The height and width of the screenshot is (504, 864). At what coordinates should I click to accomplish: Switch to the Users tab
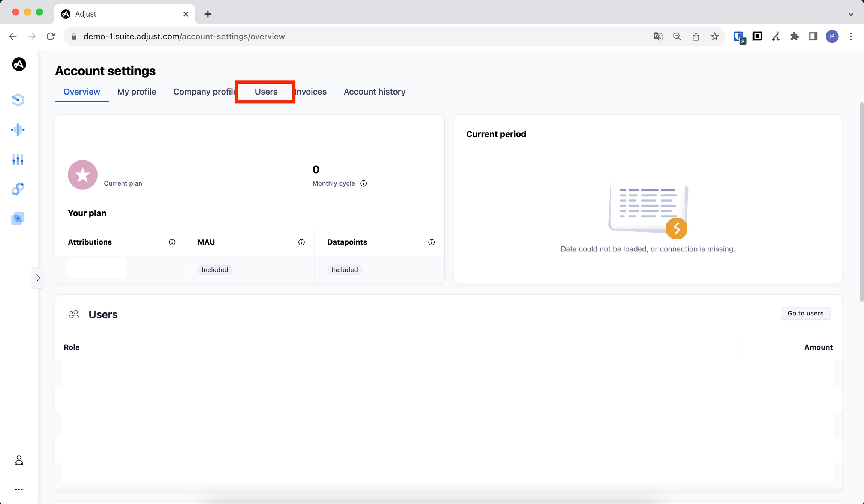266,92
